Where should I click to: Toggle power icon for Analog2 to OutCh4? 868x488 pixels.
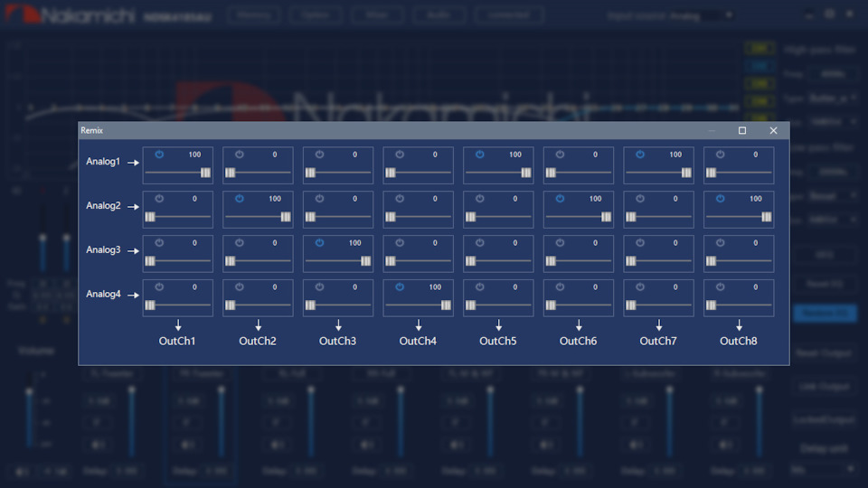[x=400, y=198]
